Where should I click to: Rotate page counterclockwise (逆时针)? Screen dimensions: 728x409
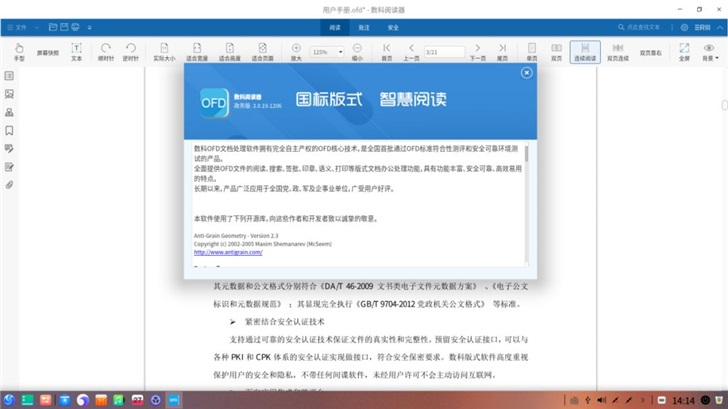(131, 52)
